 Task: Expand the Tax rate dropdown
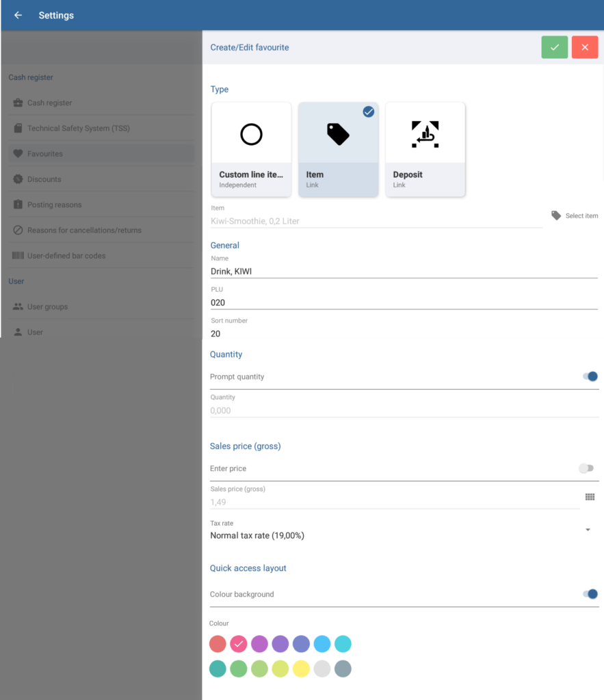click(588, 530)
